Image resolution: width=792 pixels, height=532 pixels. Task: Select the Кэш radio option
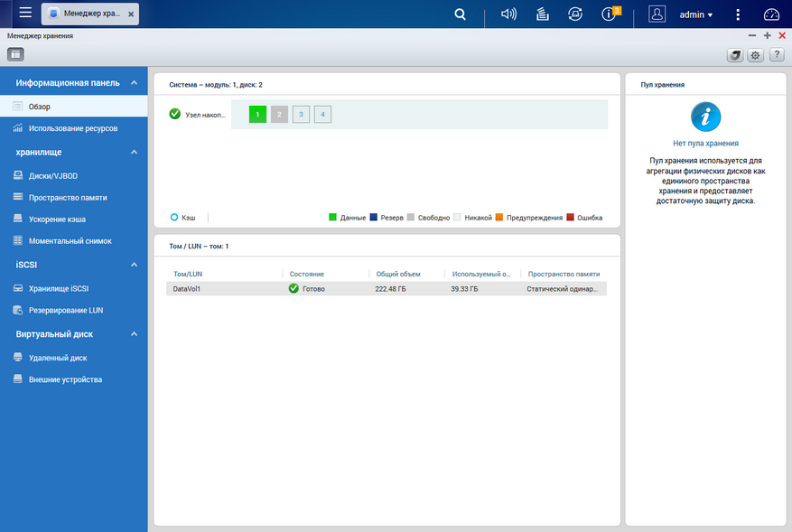[x=173, y=218]
